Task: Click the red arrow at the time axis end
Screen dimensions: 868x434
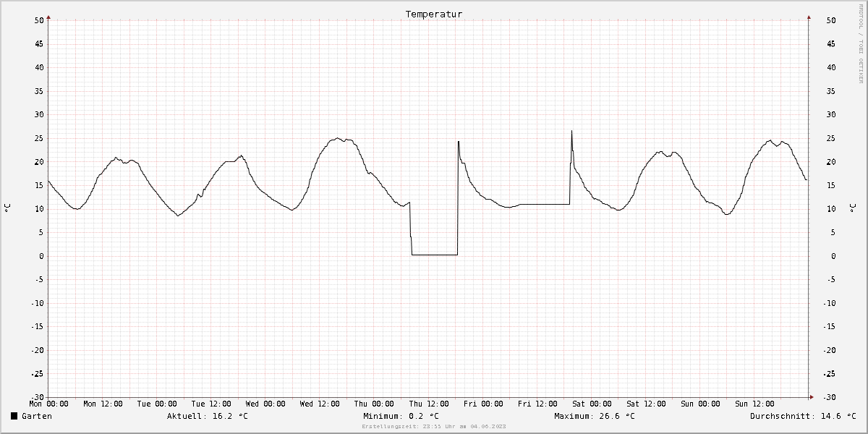Action: coord(811,397)
